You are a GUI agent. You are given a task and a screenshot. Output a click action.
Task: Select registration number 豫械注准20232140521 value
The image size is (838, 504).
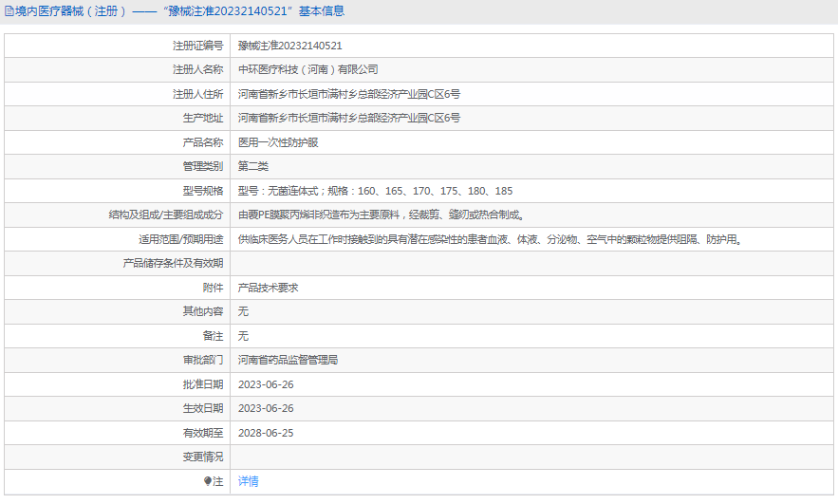pyautogui.click(x=289, y=46)
